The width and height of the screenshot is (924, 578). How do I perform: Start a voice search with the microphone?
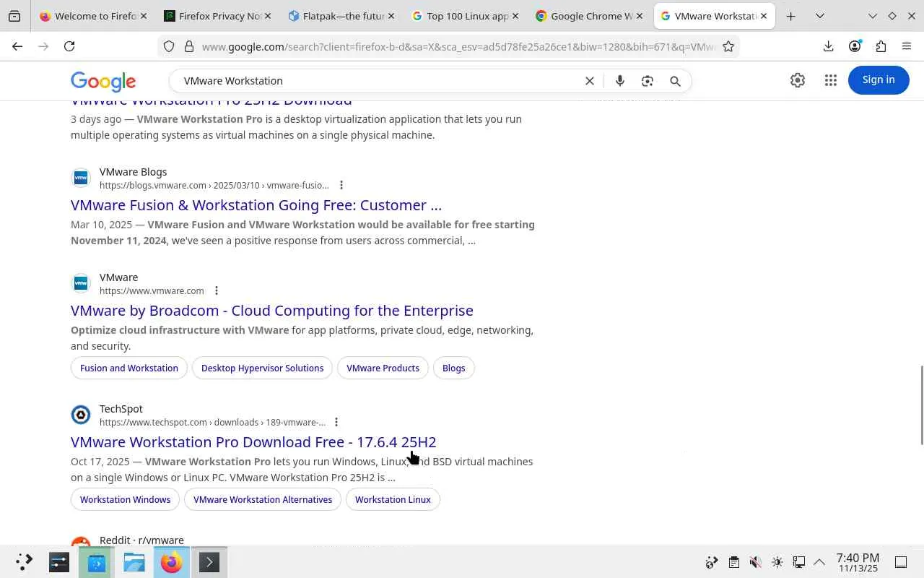619,81
